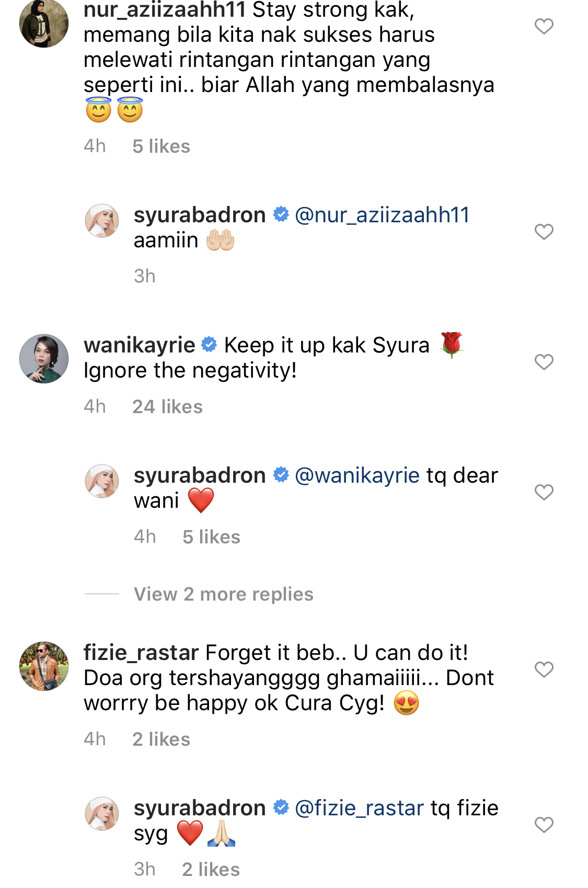Screen dimensions: 588x888
Task: Open syurabadron avatar beside aamiin reply
Action: [102, 221]
